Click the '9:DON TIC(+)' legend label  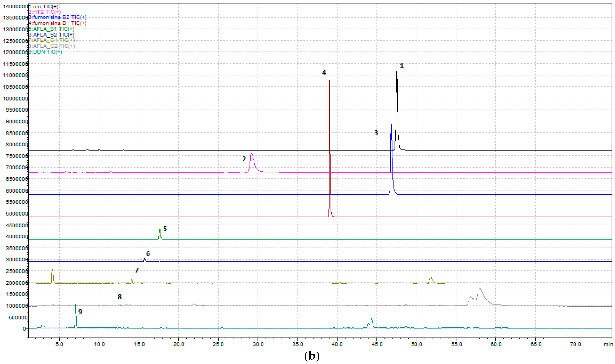tap(45, 52)
